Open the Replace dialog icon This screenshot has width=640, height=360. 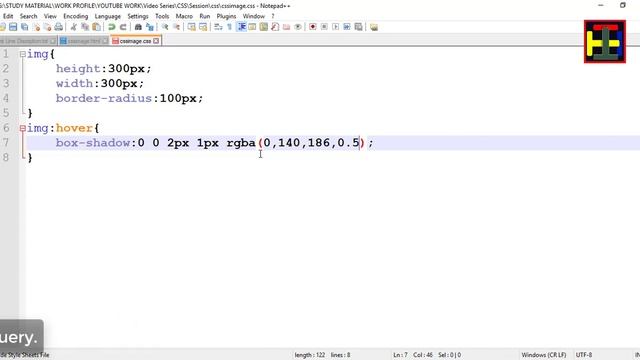coord(150,27)
